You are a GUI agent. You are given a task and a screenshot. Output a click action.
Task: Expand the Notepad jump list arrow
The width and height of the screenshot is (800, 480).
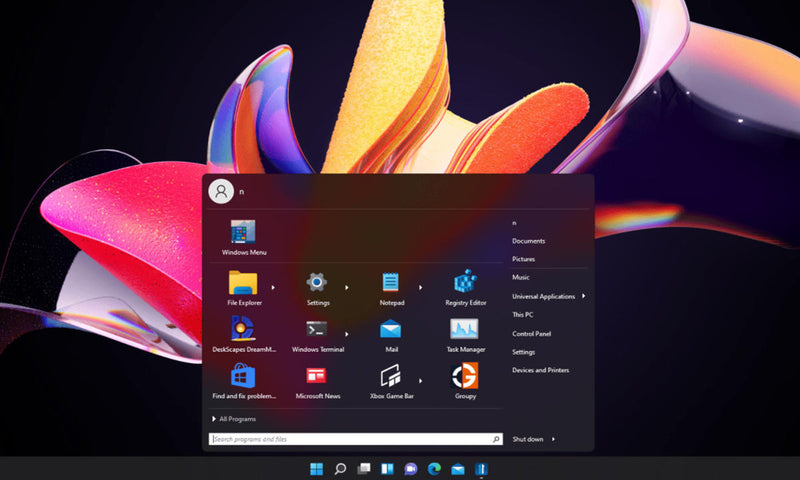pyautogui.click(x=420, y=288)
